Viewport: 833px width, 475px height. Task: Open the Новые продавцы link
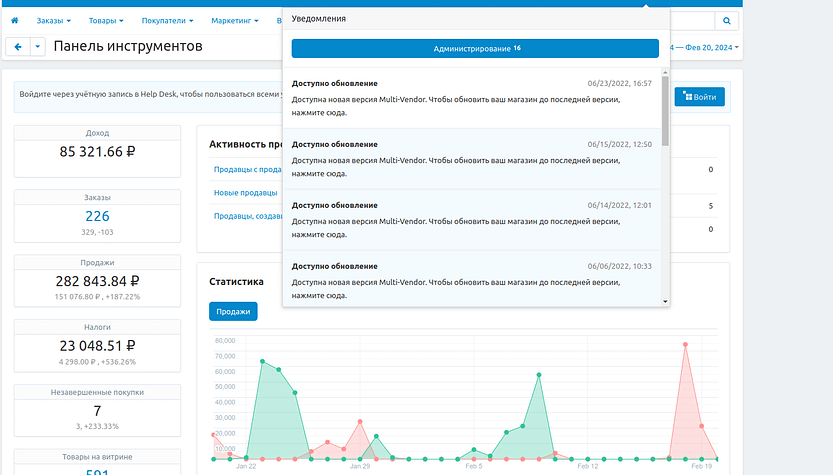(245, 192)
